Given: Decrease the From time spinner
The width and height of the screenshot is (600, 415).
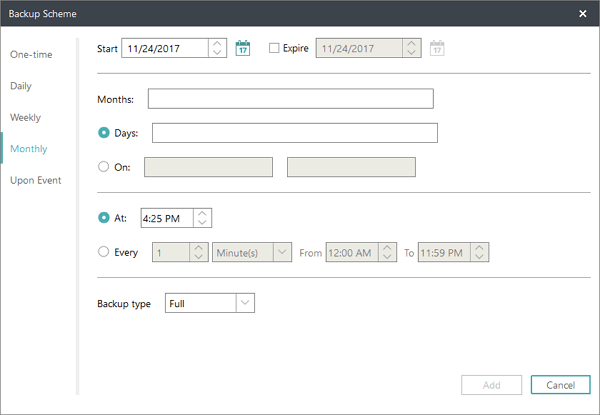Looking at the screenshot, I should pos(387,257).
